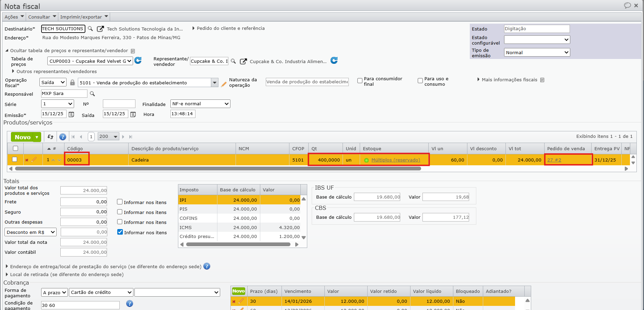
Task: Enable the Para consumidor final checkbox
Action: coord(360,81)
